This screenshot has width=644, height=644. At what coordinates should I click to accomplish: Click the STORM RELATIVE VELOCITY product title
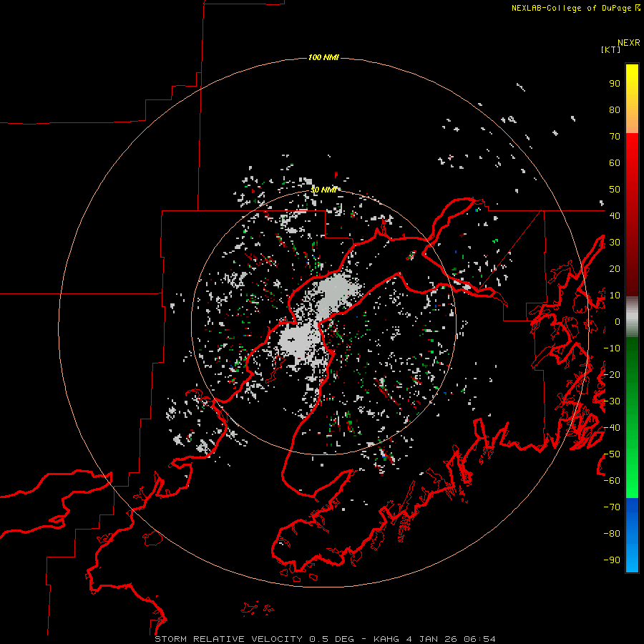tap(229, 639)
